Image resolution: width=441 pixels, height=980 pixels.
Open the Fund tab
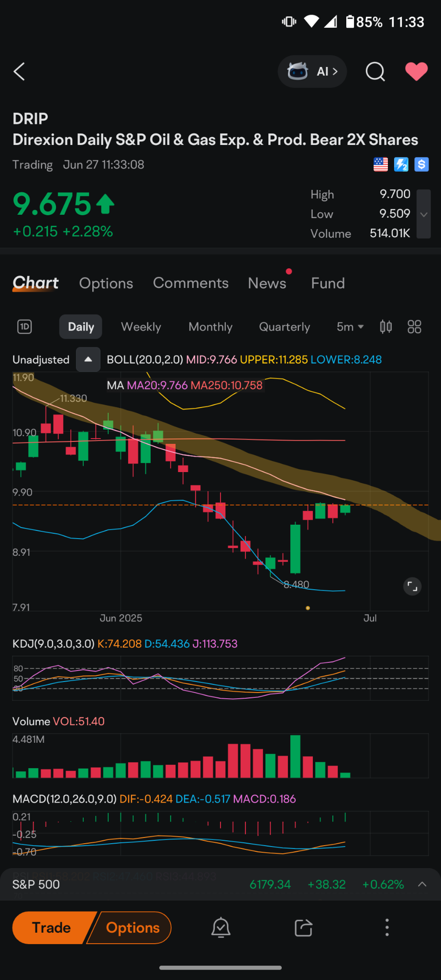(328, 283)
